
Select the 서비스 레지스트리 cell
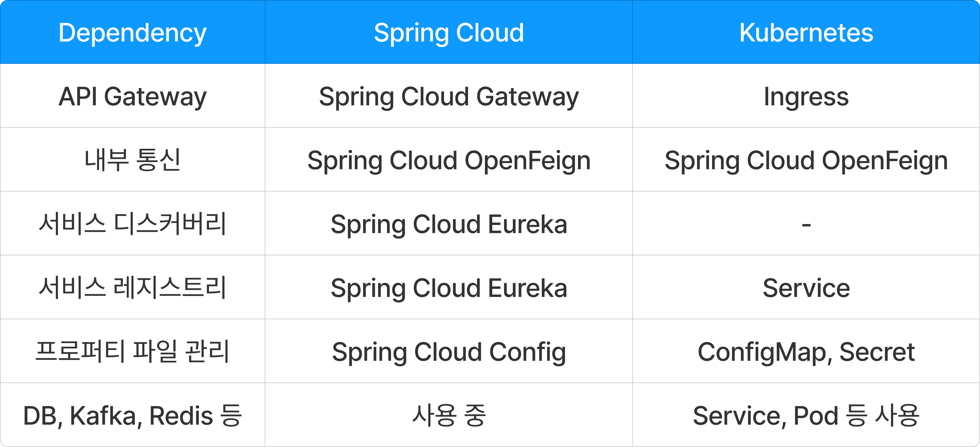point(132,287)
